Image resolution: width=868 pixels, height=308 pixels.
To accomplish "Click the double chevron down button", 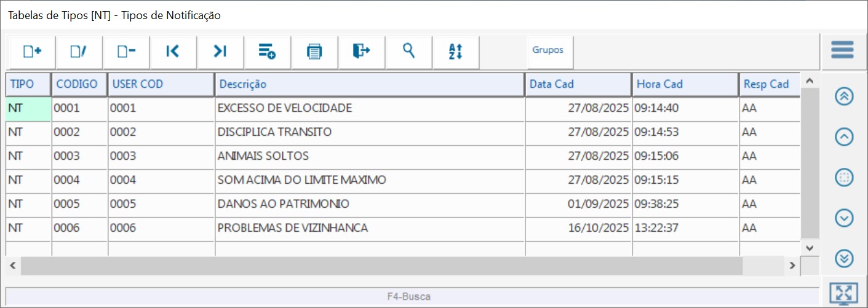I will pos(844,259).
